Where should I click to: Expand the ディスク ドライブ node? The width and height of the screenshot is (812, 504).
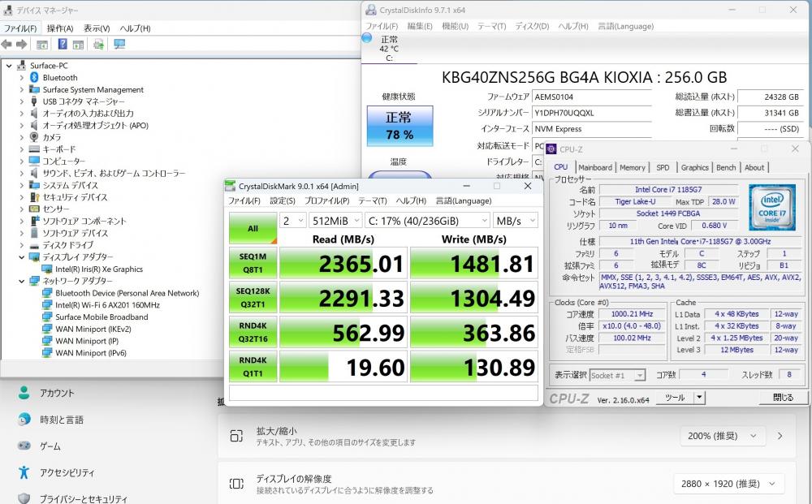21,245
